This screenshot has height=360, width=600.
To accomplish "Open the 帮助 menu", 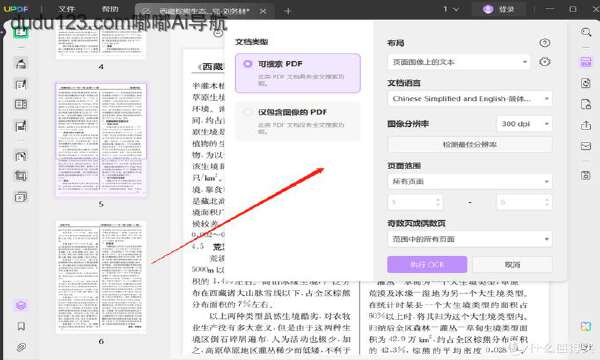I will point(110,9).
